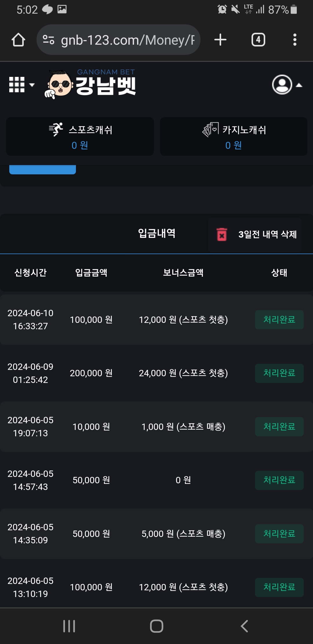
Task: Open the grid menu icon
Action: 17,85
